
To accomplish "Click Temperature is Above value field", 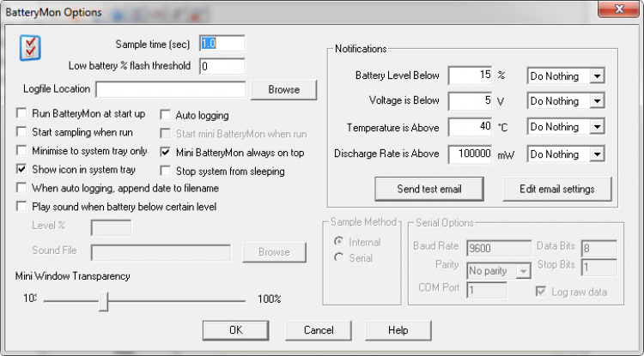I will [x=470, y=127].
